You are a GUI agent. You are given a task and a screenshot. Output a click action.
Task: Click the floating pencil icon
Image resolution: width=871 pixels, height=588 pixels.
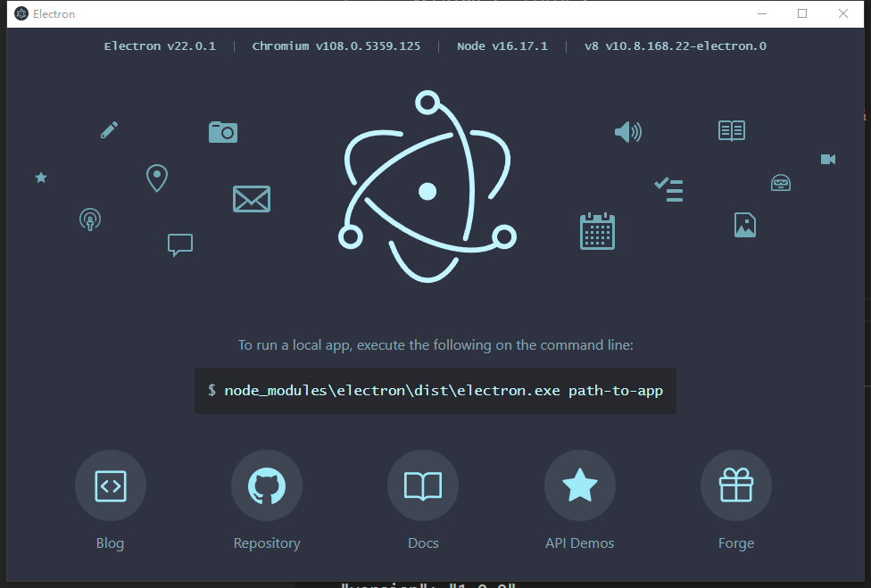[x=109, y=130]
